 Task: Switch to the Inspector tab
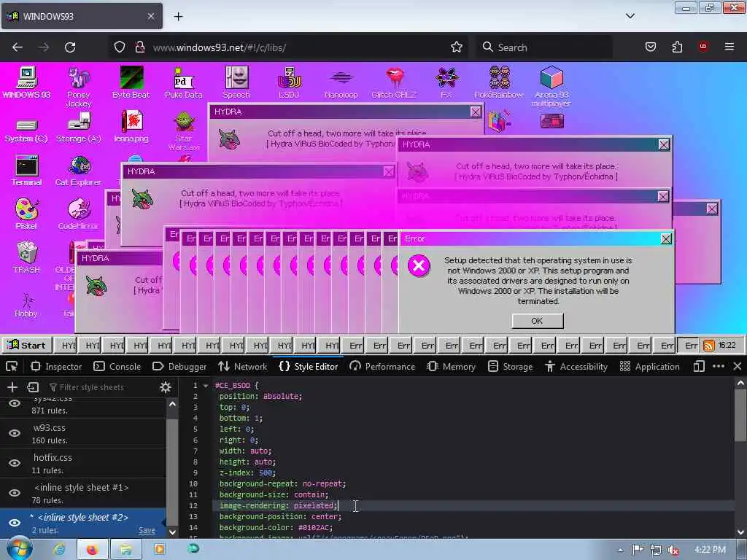click(56, 366)
